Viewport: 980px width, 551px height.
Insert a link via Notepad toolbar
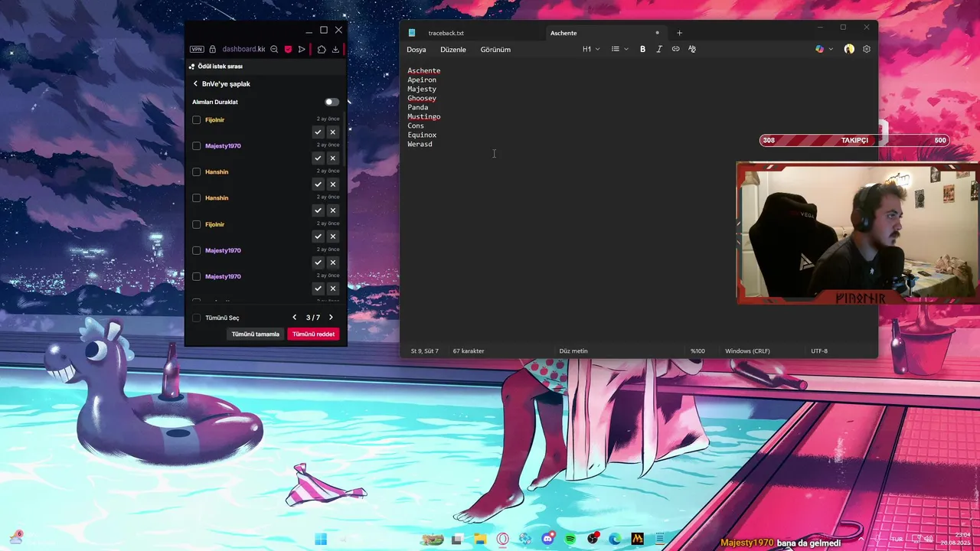click(675, 49)
